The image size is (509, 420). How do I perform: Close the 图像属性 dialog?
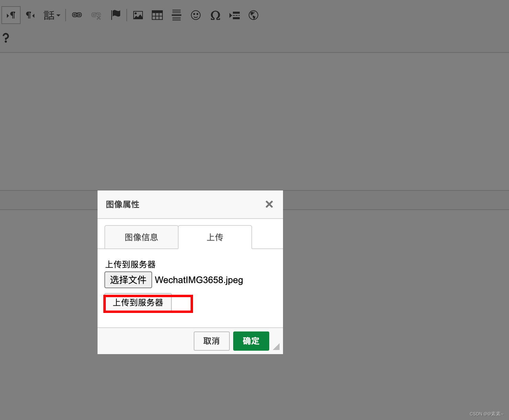pos(269,204)
